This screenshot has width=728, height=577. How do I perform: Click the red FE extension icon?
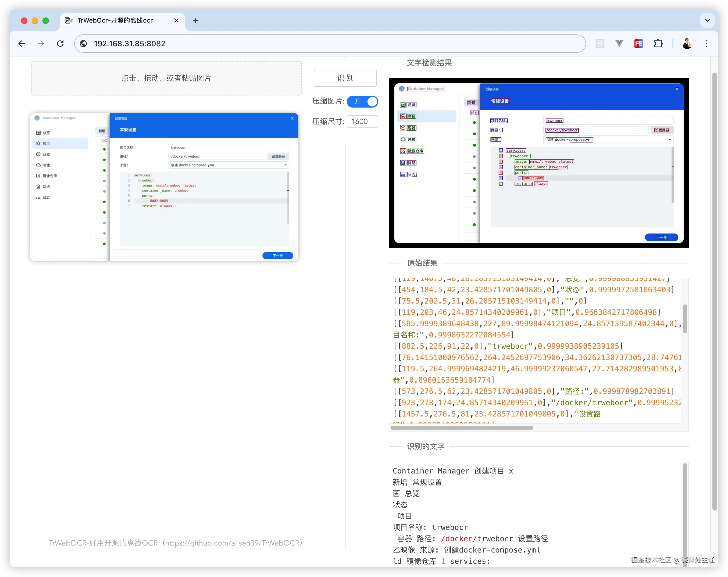[x=638, y=44]
